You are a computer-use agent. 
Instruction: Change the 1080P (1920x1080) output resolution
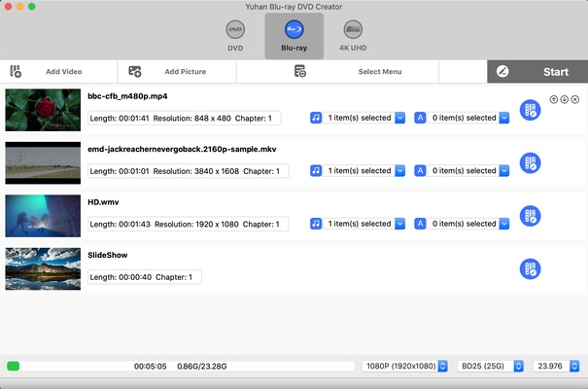coord(405,366)
